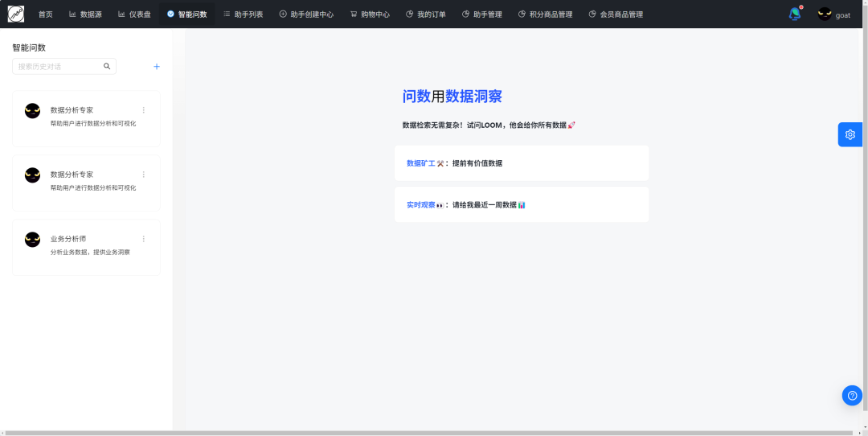
Task: Open first 数据分析专家 conversation card
Action: tap(86, 118)
